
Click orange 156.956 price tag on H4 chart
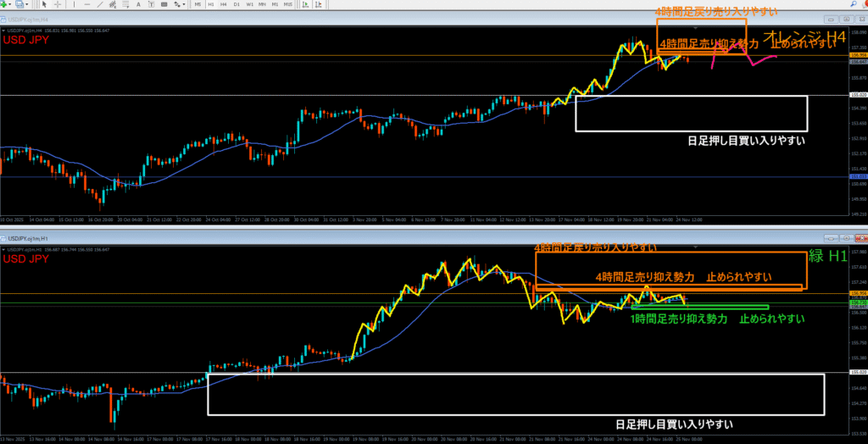pyautogui.click(x=858, y=55)
